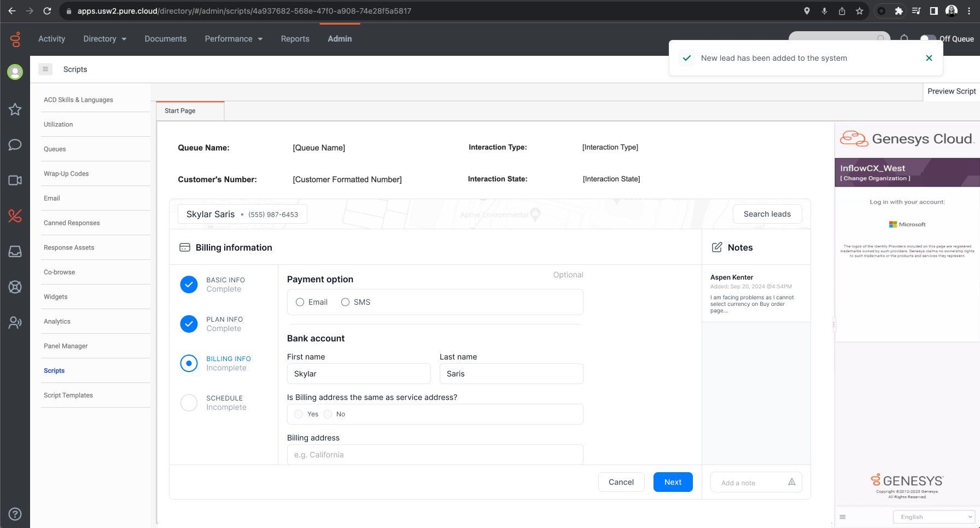Image resolution: width=980 pixels, height=528 pixels.
Task: Switch to the Start Page tab
Action: (x=190, y=111)
